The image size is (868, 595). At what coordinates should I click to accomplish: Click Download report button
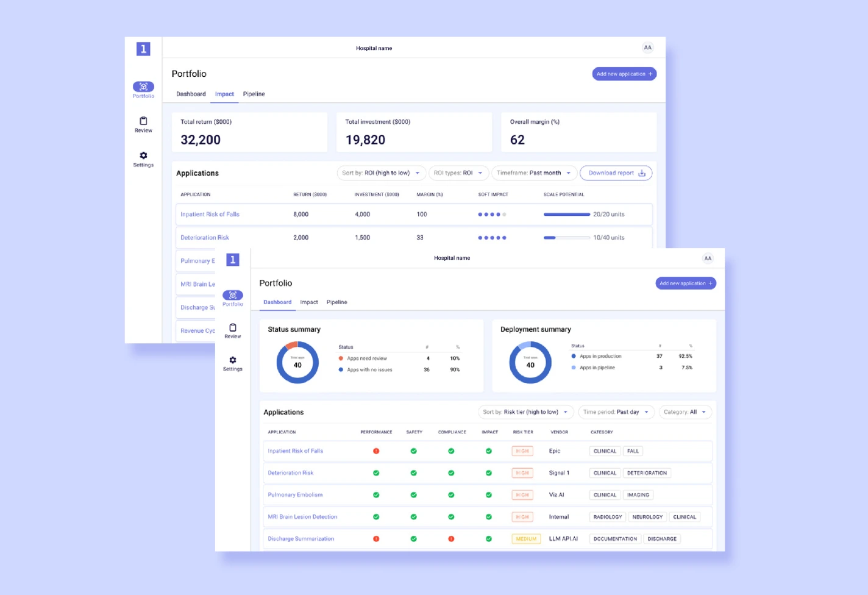[616, 173]
